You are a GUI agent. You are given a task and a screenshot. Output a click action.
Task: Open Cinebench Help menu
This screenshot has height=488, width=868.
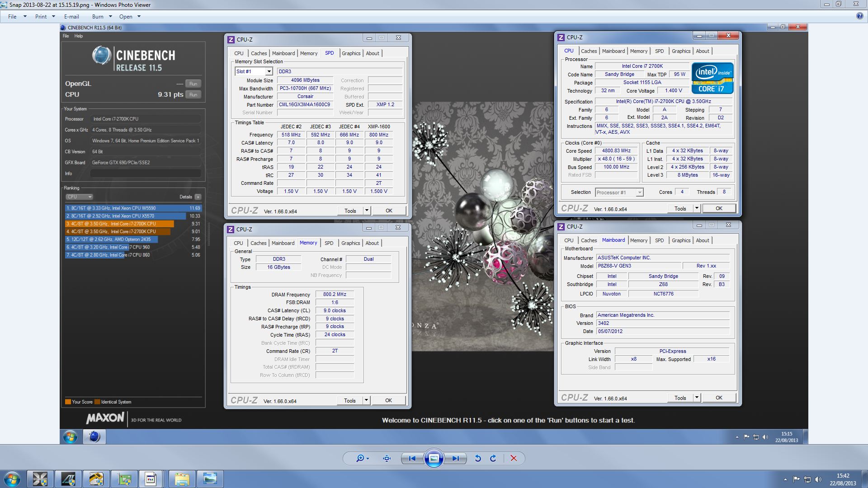79,36
